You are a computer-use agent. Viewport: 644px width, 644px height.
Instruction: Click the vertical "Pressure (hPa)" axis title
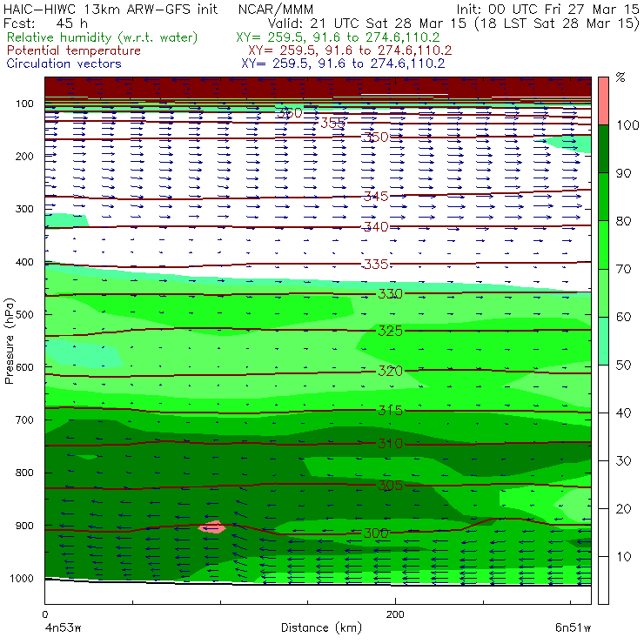(9, 341)
